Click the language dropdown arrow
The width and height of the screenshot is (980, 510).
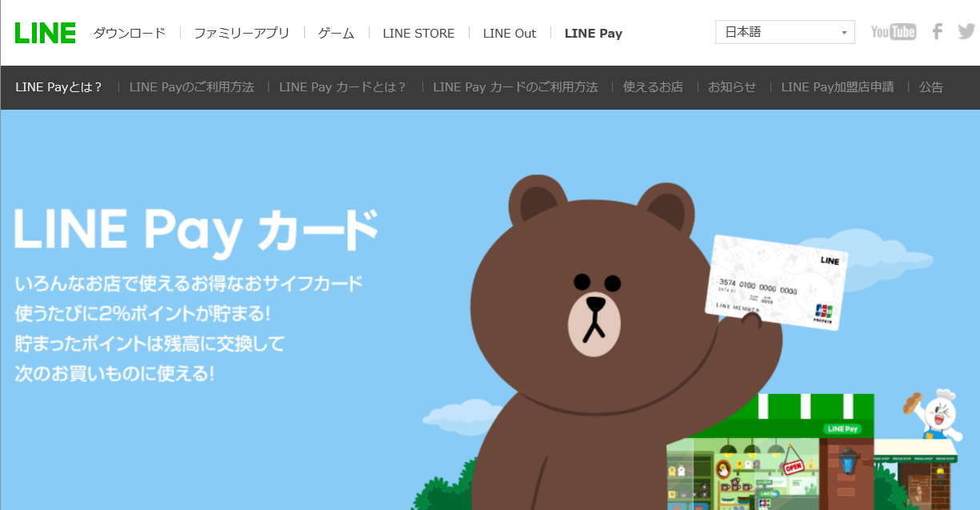click(843, 32)
